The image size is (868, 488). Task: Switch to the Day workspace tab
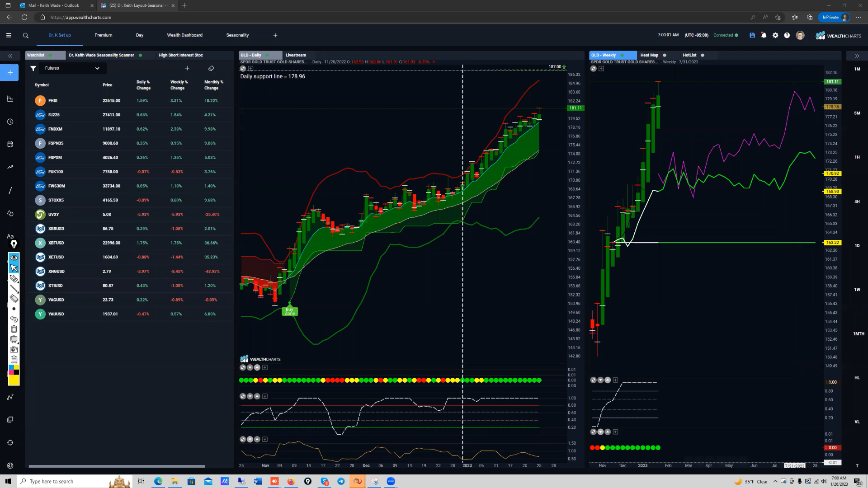(140, 35)
